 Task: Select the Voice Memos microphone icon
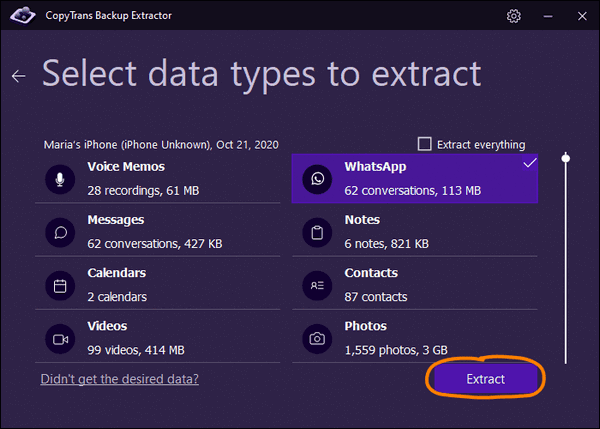[60, 179]
